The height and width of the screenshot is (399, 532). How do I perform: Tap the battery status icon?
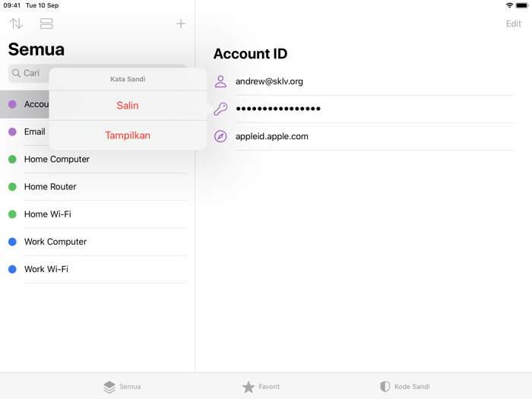pyautogui.click(x=522, y=5)
